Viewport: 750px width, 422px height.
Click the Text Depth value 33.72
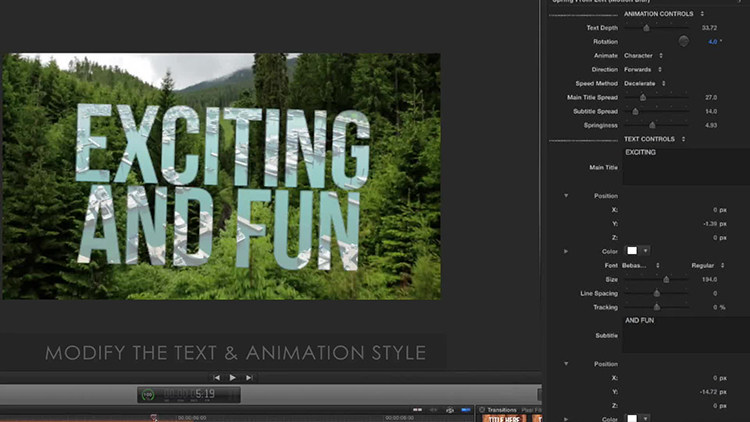(709, 28)
